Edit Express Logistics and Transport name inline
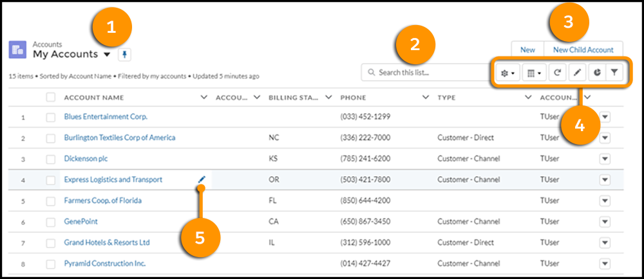The width and height of the screenshot is (644, 279). (202, 180)
